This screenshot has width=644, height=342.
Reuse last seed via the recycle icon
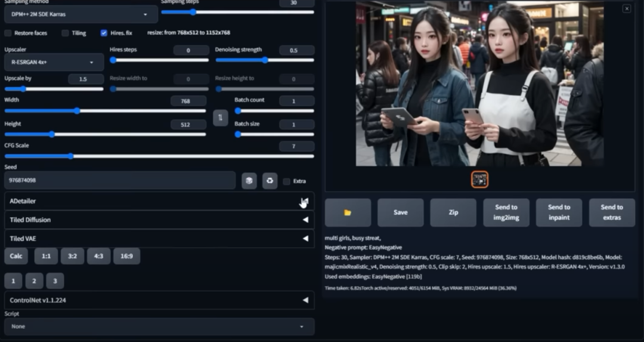pos(270,181)
